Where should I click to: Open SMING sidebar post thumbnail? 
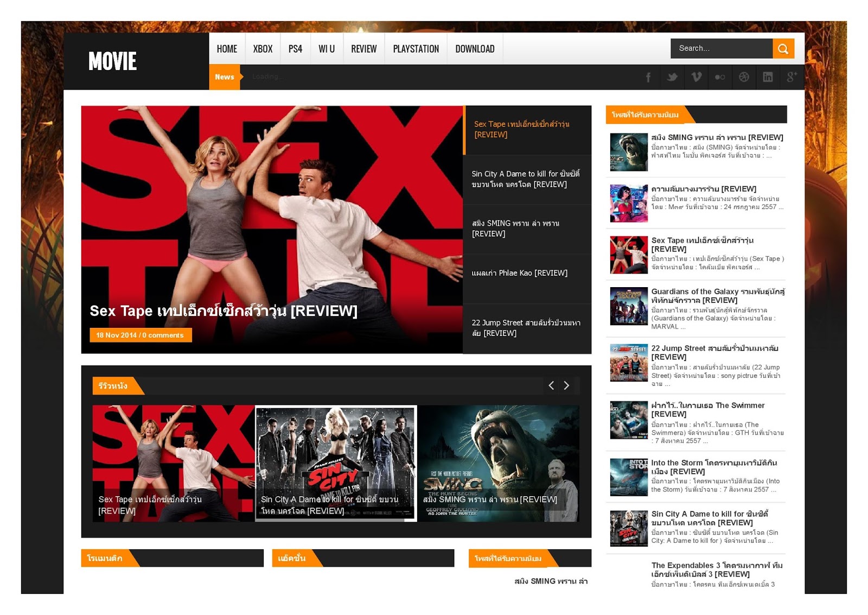click(629, 152)
